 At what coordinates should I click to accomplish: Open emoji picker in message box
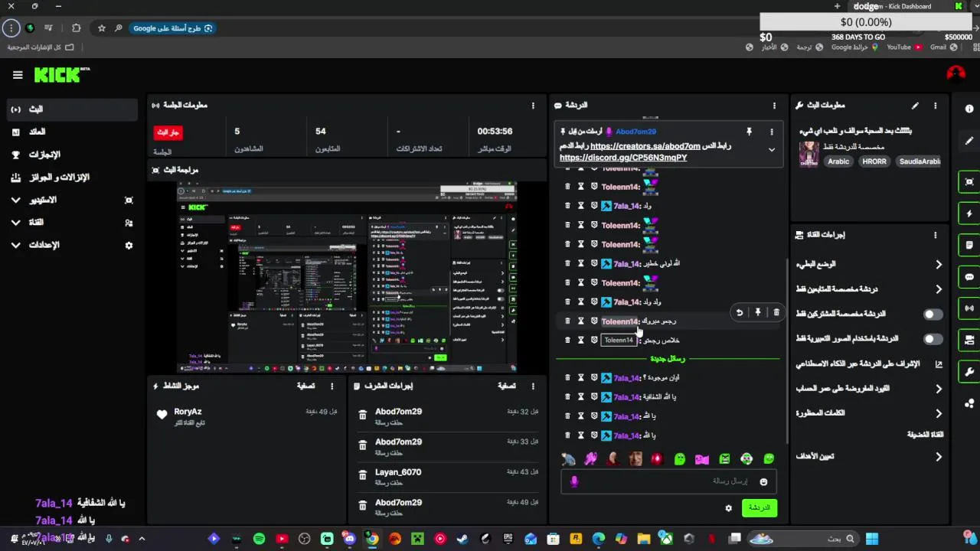pos(763,481)
